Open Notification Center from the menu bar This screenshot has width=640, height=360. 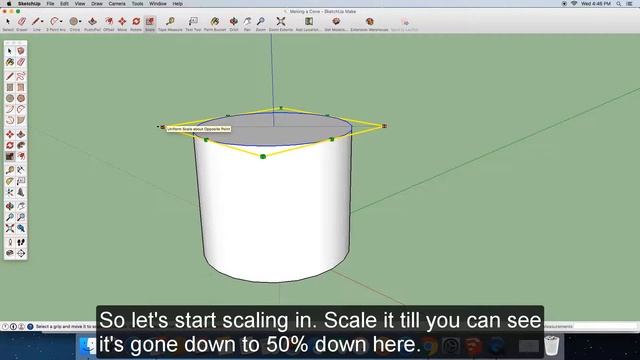[x=629, y=4]
